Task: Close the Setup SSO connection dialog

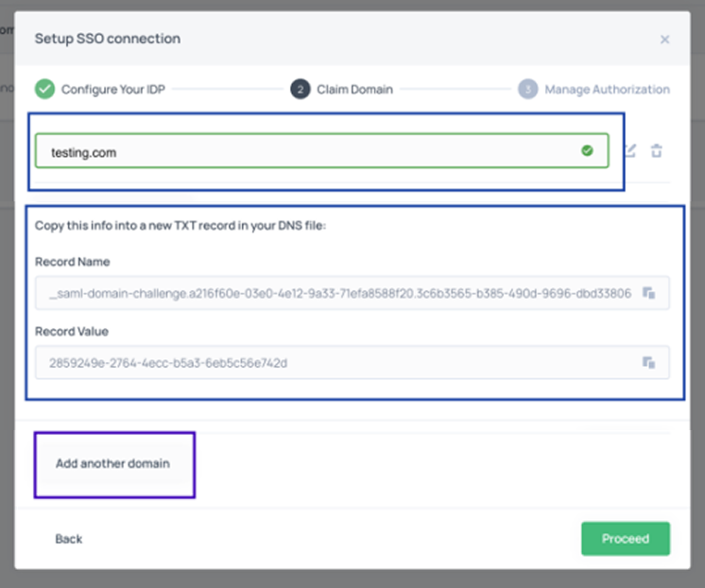Action: point(664,40)
